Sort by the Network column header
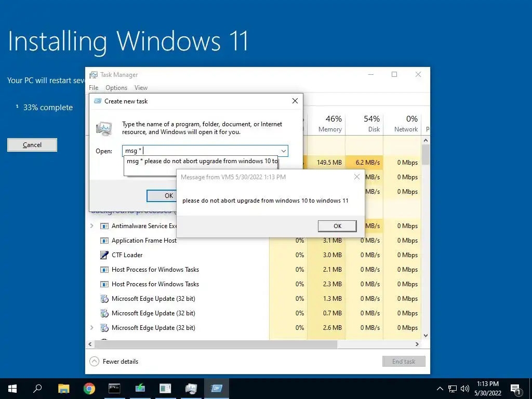This screenshot has width=532, height=399. click(402, 124)
